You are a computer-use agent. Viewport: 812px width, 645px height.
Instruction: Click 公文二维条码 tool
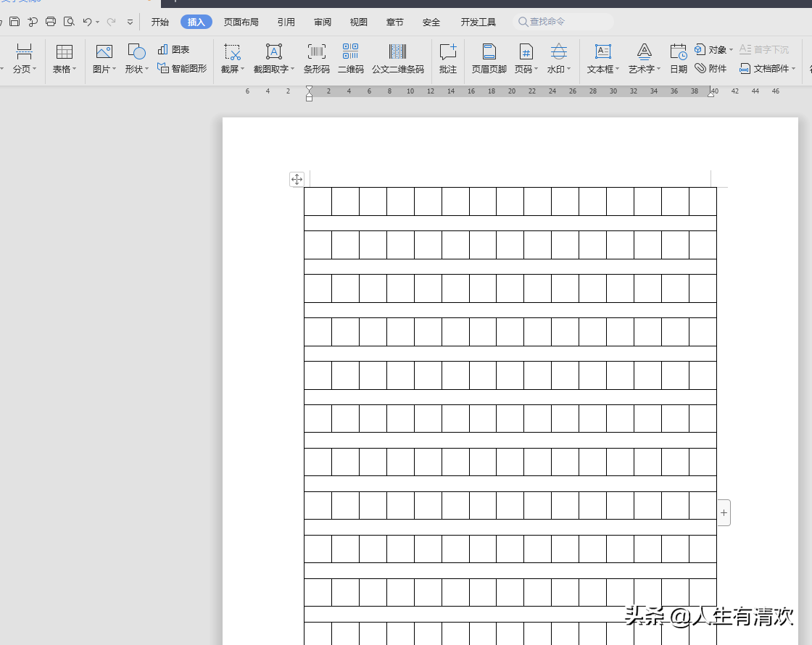click(x=398, y=58)
